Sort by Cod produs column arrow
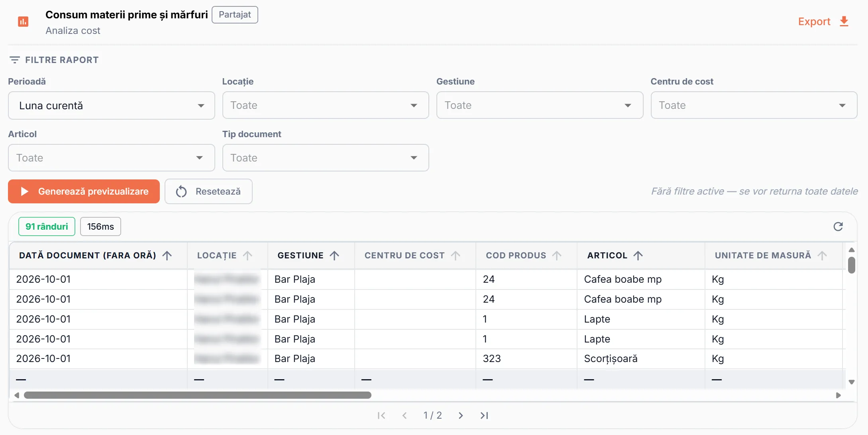868x435 pixels. click(x=557, y=256)
